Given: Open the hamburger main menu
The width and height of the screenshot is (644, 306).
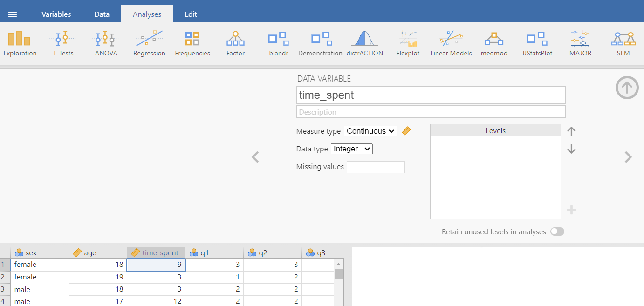Looking at the screenshot, I should click(13, 14).
